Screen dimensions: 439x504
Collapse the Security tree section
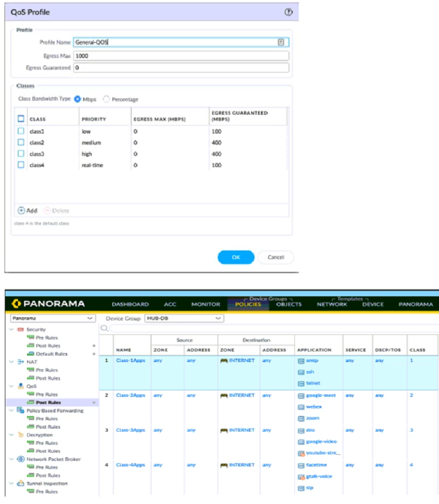pos(11,329)
